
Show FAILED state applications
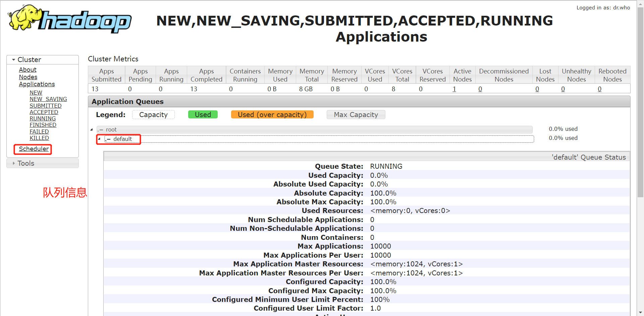(39, 131)
